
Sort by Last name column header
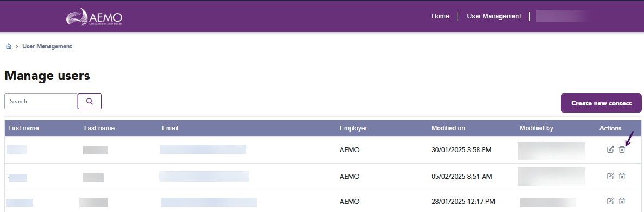point(99,128)
